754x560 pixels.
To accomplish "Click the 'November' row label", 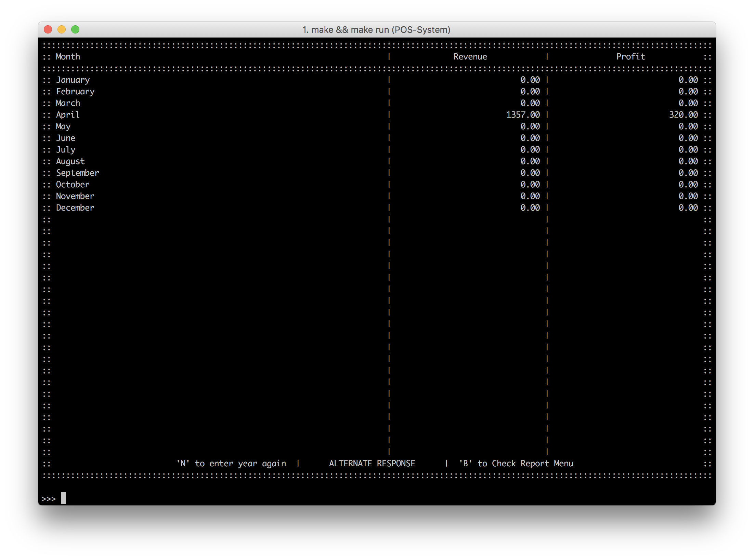I will 75,196.
